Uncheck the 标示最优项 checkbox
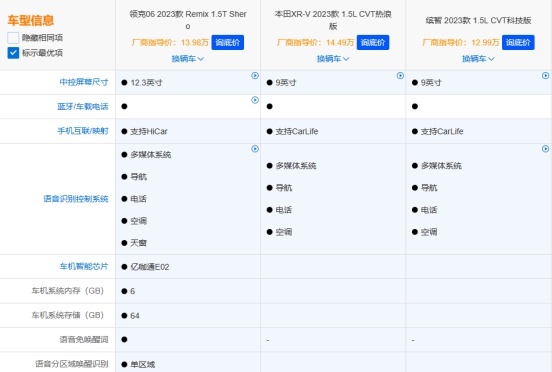 pyautogui.click(x=13, y=53)
